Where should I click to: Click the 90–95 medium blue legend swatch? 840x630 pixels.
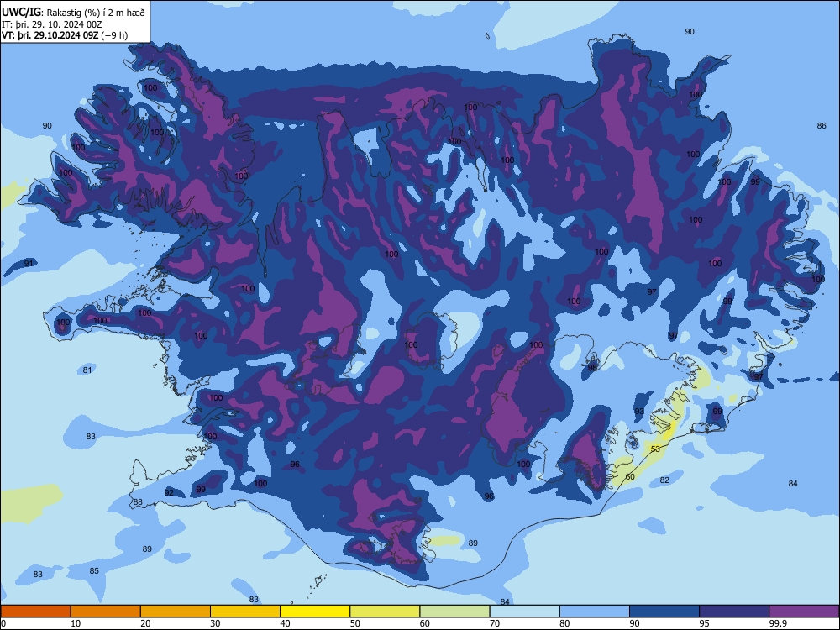664,612
